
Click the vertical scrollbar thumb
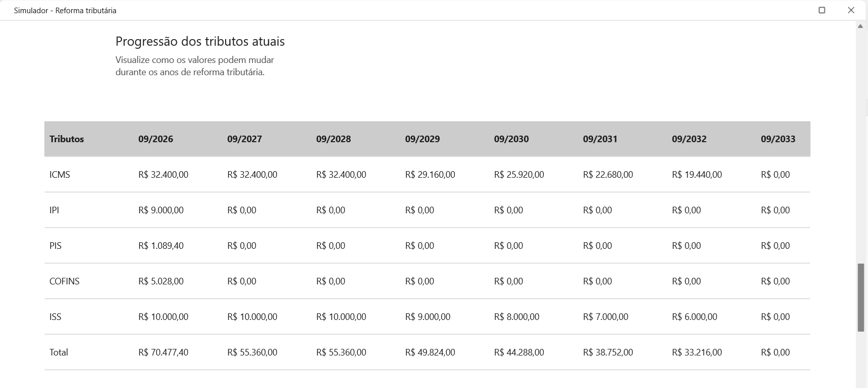click(x=861, y=298)
